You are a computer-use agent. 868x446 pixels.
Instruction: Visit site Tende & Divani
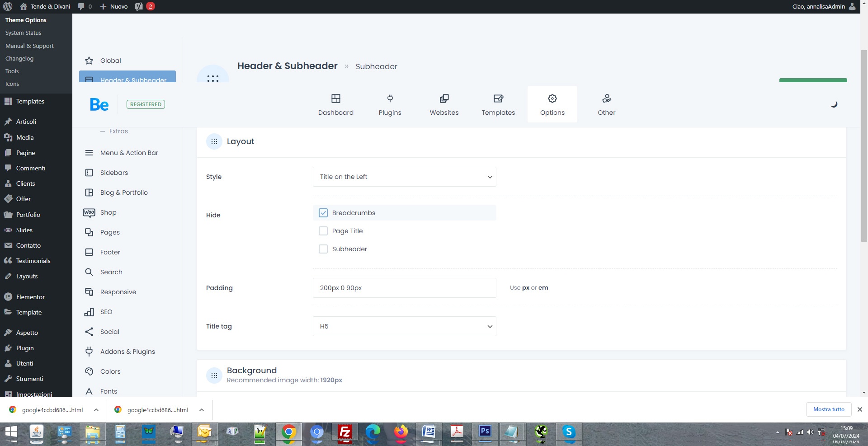click(x=45, y=6)
